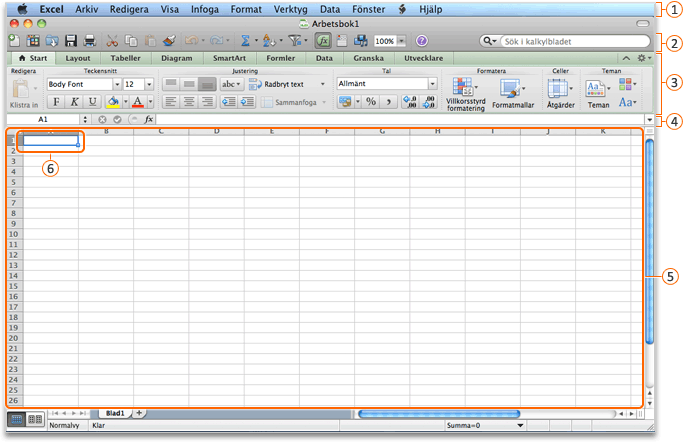Open the ribbon settings gear menu

643,58
